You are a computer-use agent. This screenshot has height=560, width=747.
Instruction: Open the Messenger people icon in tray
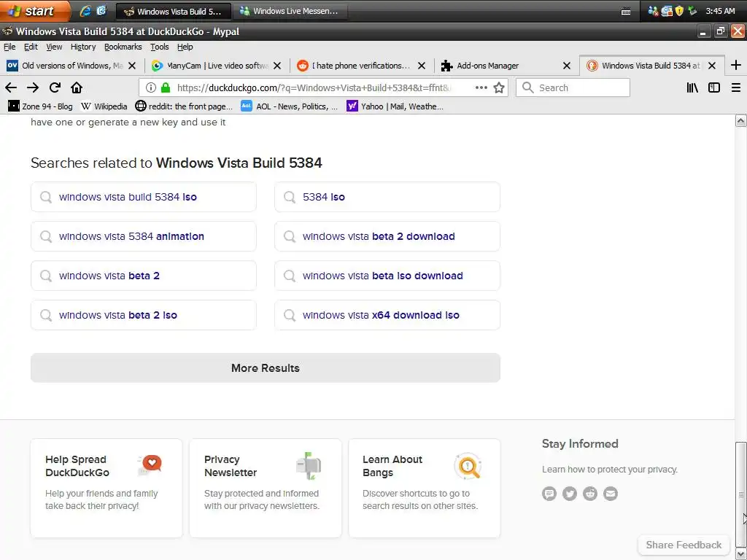point(653,11)
